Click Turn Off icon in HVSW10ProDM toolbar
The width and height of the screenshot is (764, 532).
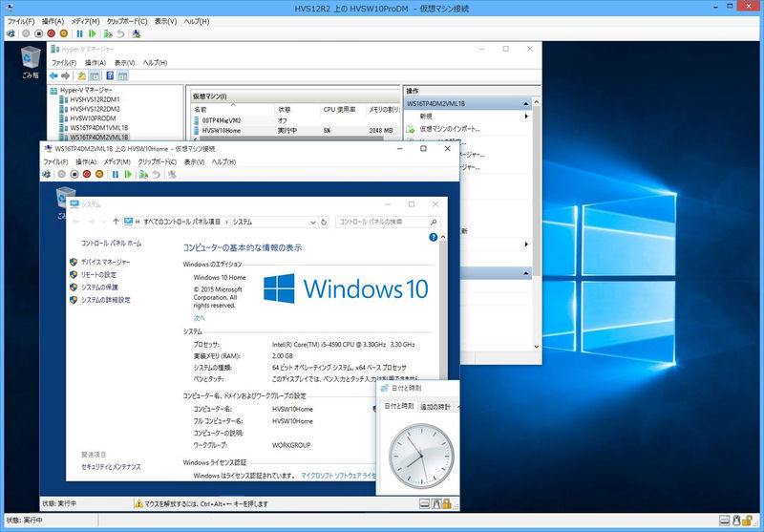[x=38, y=33]
